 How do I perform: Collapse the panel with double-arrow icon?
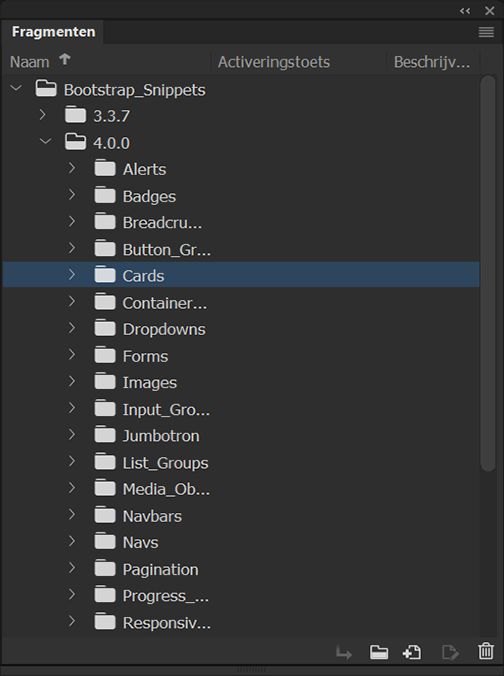[x=465, y=11]
